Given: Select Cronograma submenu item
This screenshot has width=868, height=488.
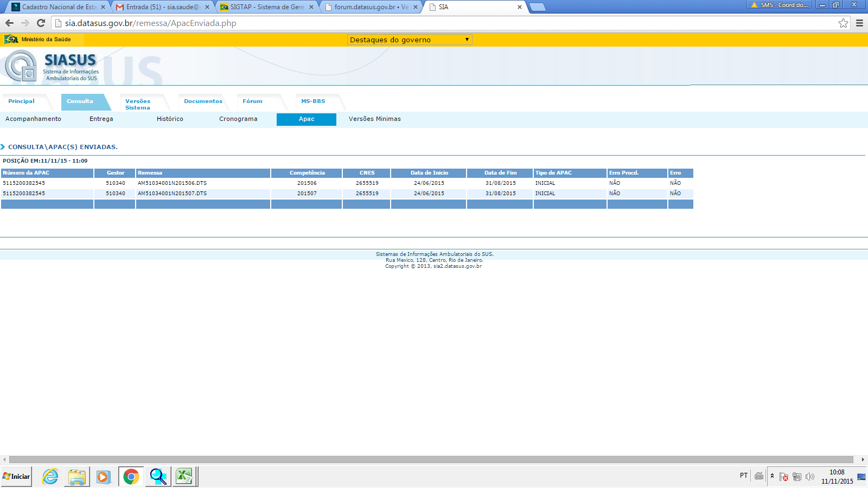Looking at the screenshot, I should click(x=238, y=119).
